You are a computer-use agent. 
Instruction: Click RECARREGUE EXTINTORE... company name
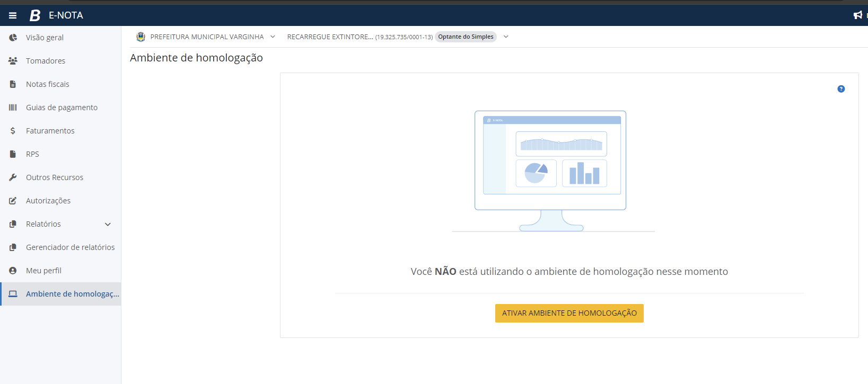[x=330, y=37]
